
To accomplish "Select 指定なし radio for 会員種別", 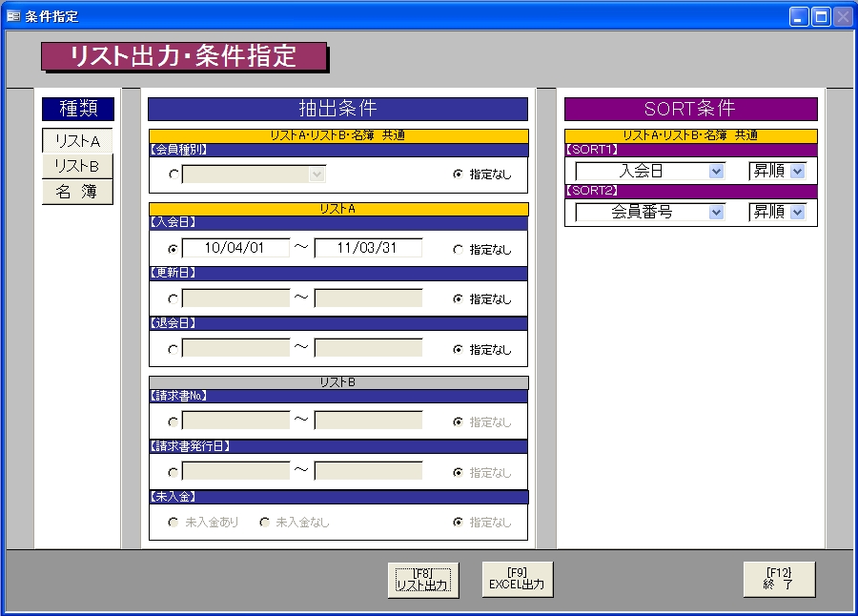I will (x=458, y=175).
